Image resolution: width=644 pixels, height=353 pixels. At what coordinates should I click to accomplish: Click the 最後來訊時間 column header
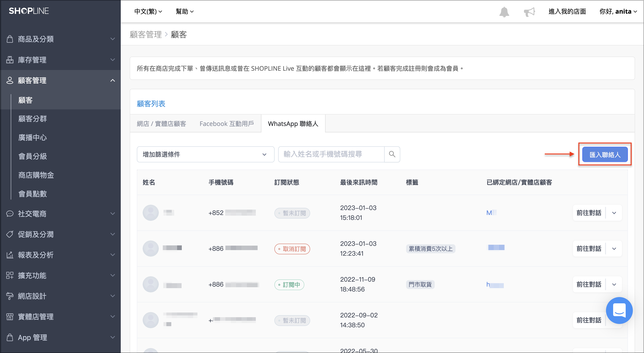pos(358,182)
